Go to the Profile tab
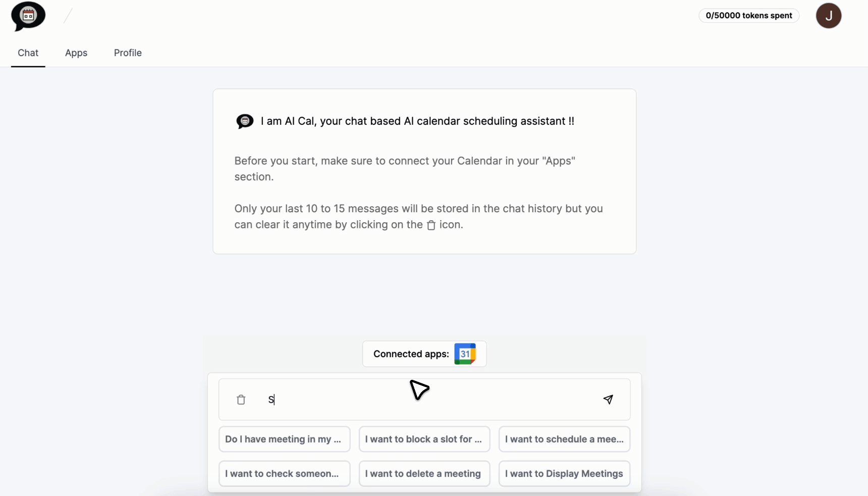Viewport: 868px width, 496px height. [128, 53]
